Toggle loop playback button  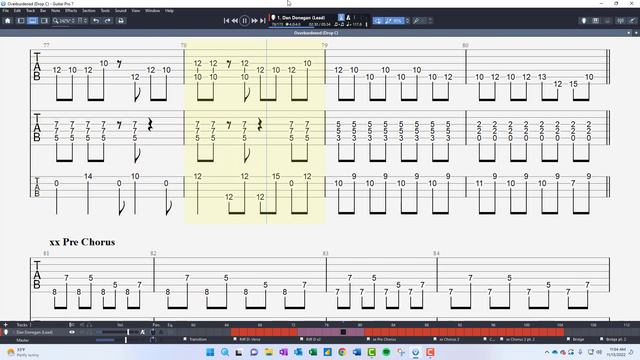(x=378, y=20)
